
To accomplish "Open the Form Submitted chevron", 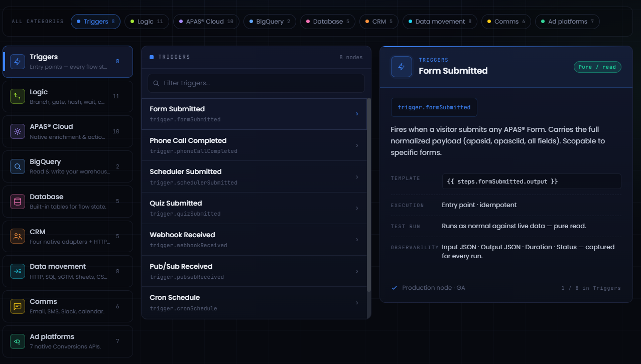I will point(357,114).
